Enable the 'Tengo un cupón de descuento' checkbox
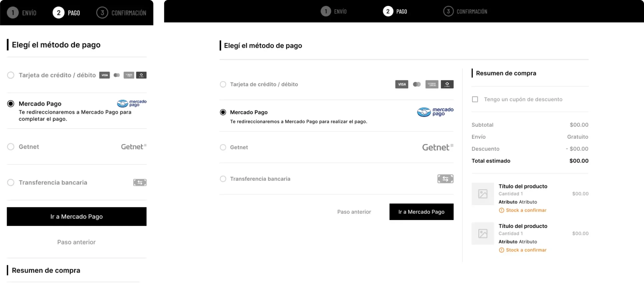This screenshot has height=284, width=644. tap(475, 99)
